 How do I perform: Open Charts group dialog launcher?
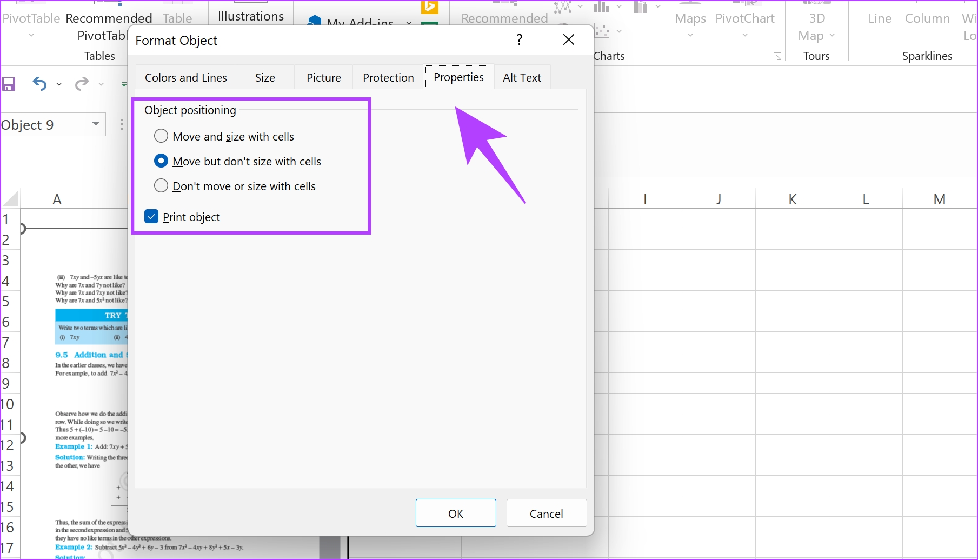click(777, 56)
